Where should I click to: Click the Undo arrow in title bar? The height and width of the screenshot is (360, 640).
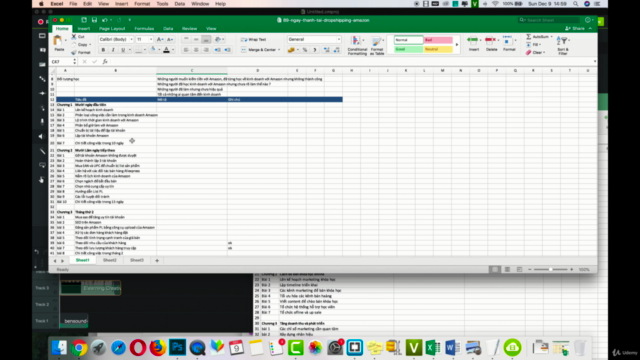pos(105,20)
